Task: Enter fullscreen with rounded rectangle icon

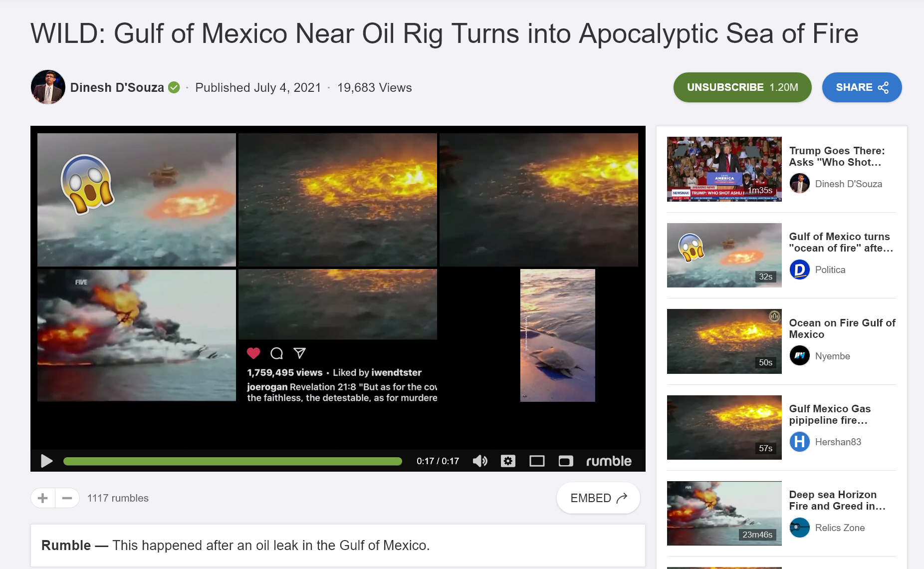Action: pyautogui.click(x=566, y=461)
